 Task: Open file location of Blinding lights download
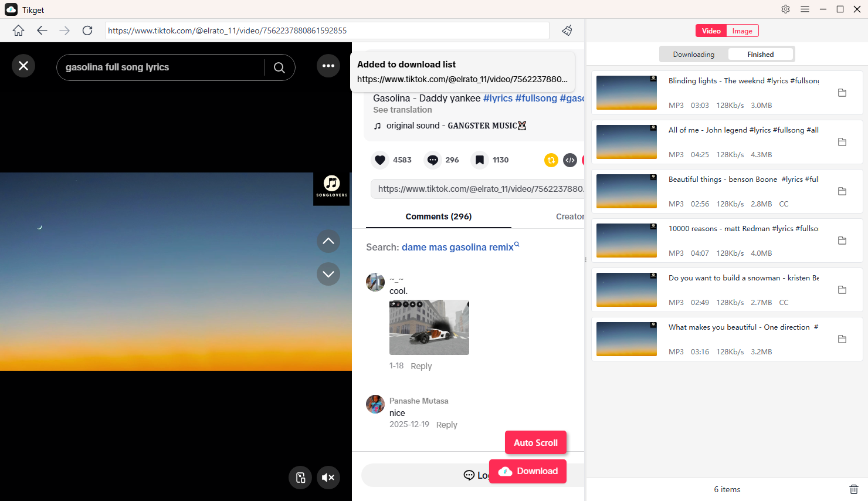click(842, 93)
